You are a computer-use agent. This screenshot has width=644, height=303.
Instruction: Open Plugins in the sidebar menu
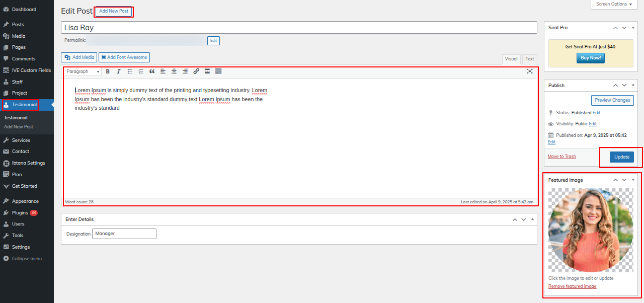(20, 213)
